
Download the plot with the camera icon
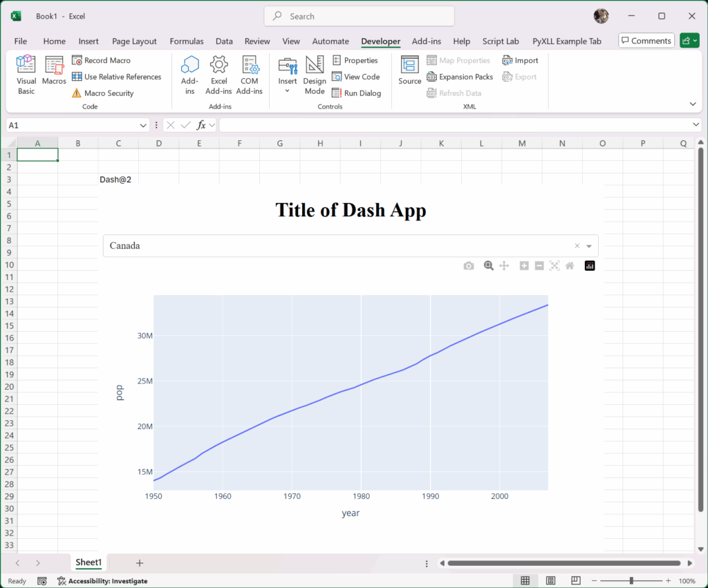coord(469,266)
